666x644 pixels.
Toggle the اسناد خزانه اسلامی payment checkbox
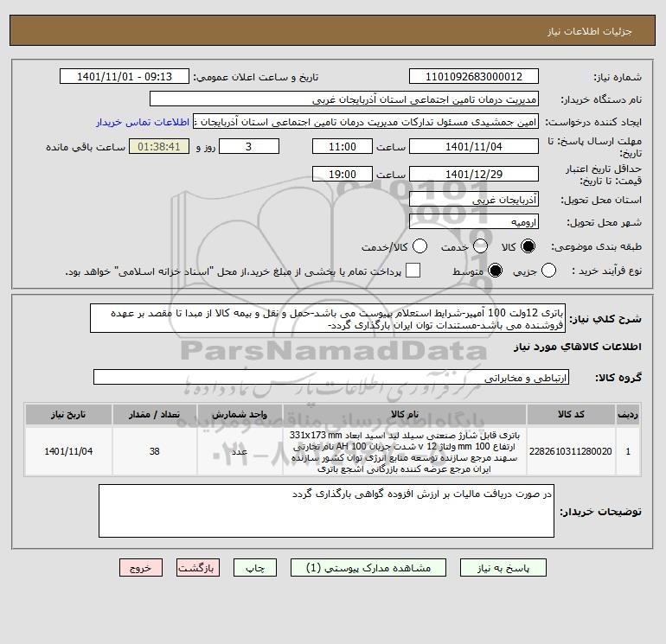point(413,271)
